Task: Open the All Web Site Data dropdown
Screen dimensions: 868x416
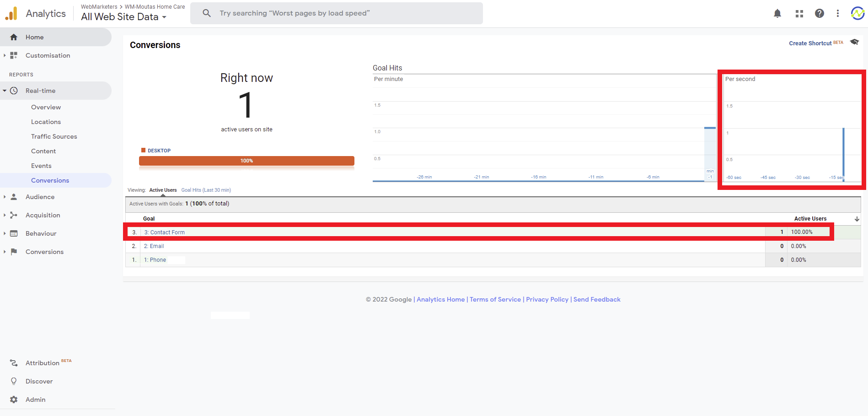Action: tap(123, 17)
